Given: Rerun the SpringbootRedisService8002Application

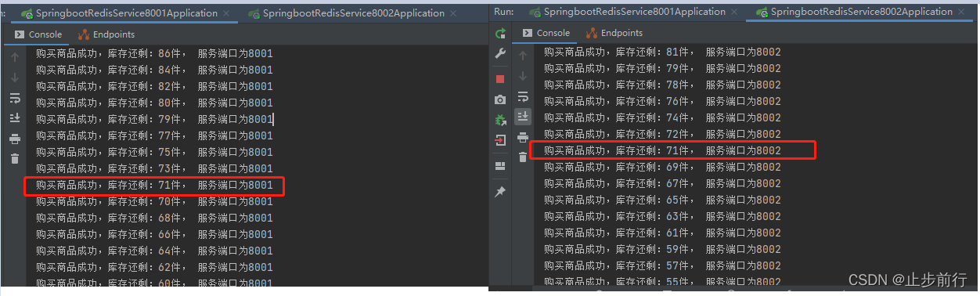Looking at the screenshot, I should [501, 33].
